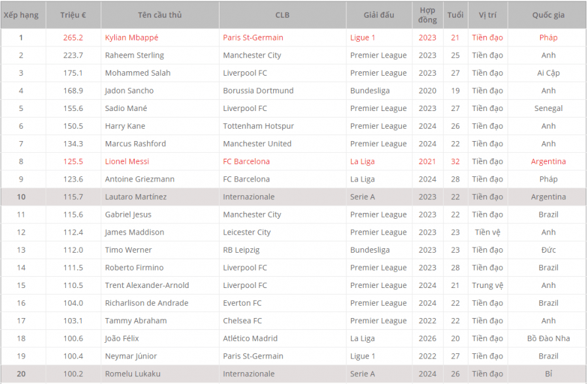
Task: Click the Paris St-Germain club in row 1
Action: point(253,38)
